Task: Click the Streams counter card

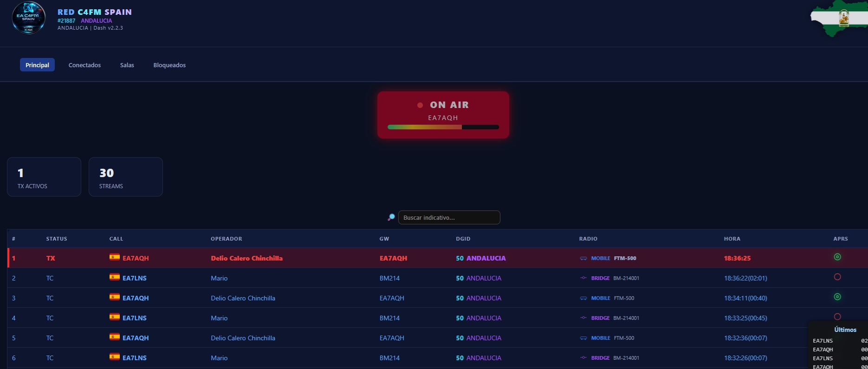Action: (x=125, y=177)
